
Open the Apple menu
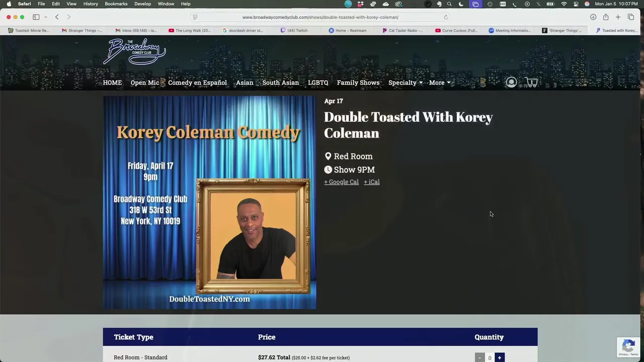pos(9,4)
